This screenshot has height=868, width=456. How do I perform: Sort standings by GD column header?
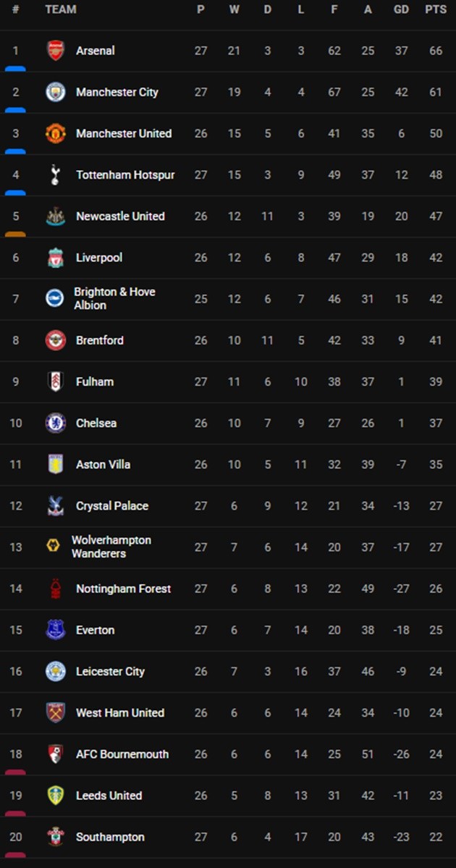[x=401, y=9]
